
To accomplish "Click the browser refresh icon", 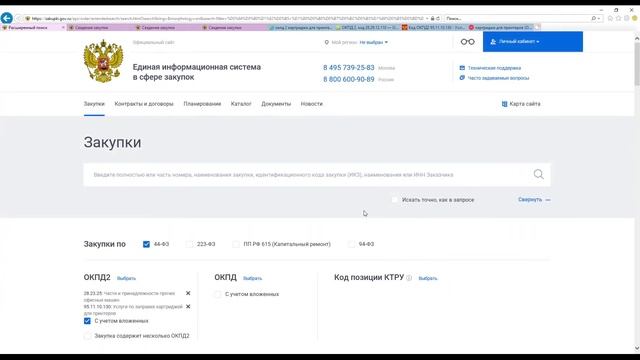I will coord(438,18).
